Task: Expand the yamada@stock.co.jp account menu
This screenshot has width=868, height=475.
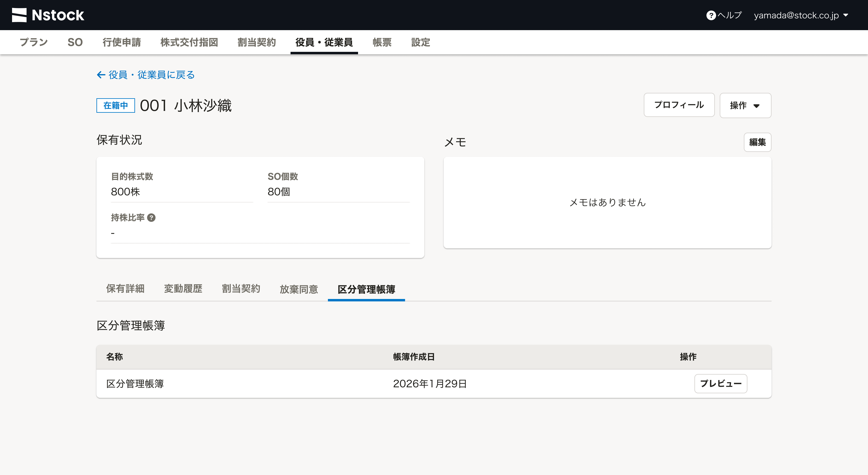Action: pos(801,15)
